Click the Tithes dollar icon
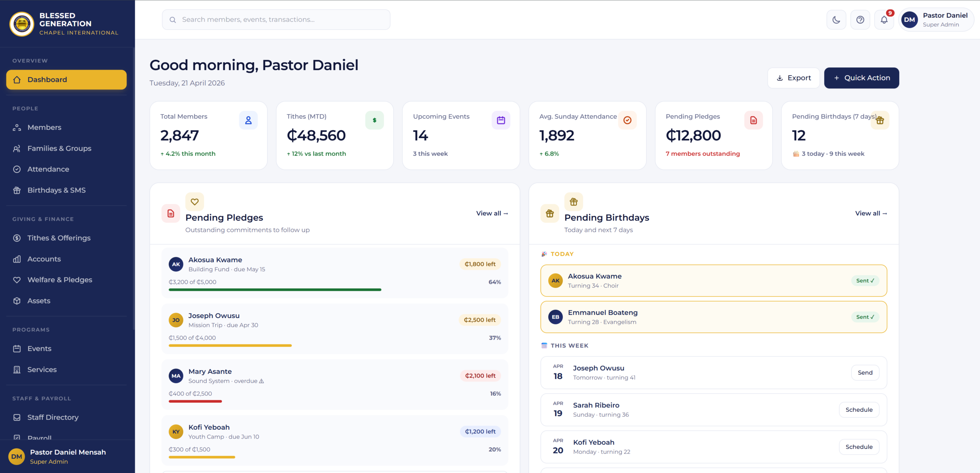Image resolution: width=980 pixels, height=473 pixels. pyautogui.click(x=374, y=120)
